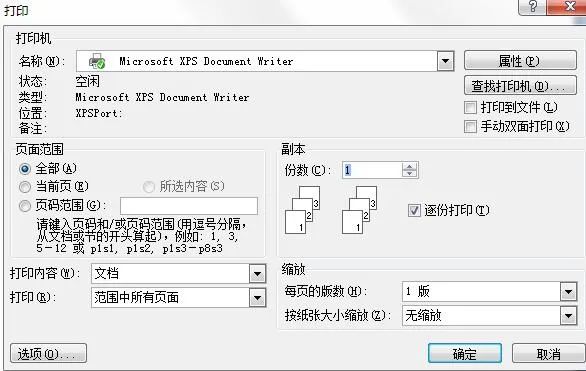This screenshot has width=586, height=371.
Task: Close the 打印 dialog with the X button
Action: tap(567, 7)
